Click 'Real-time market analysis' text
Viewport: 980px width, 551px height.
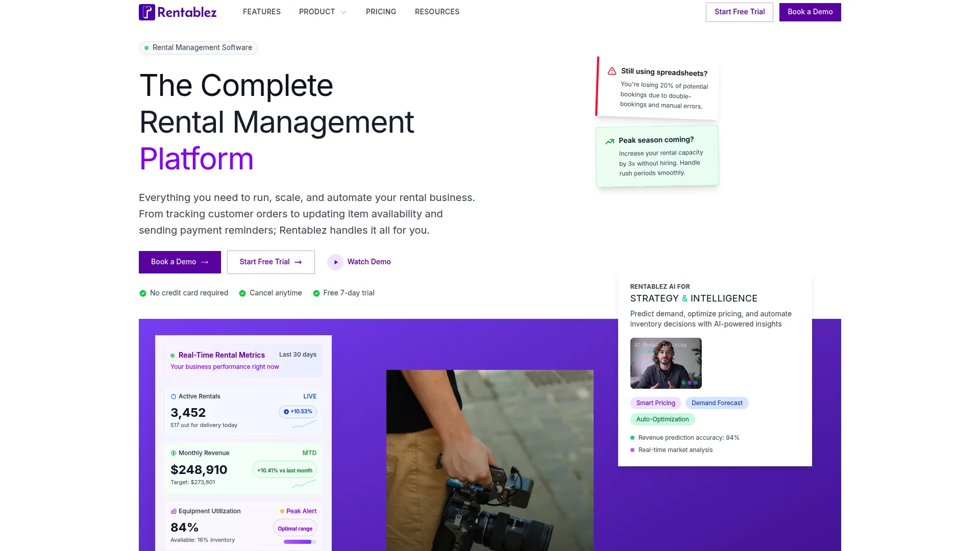pyautogui.click(x=675, y=450)
